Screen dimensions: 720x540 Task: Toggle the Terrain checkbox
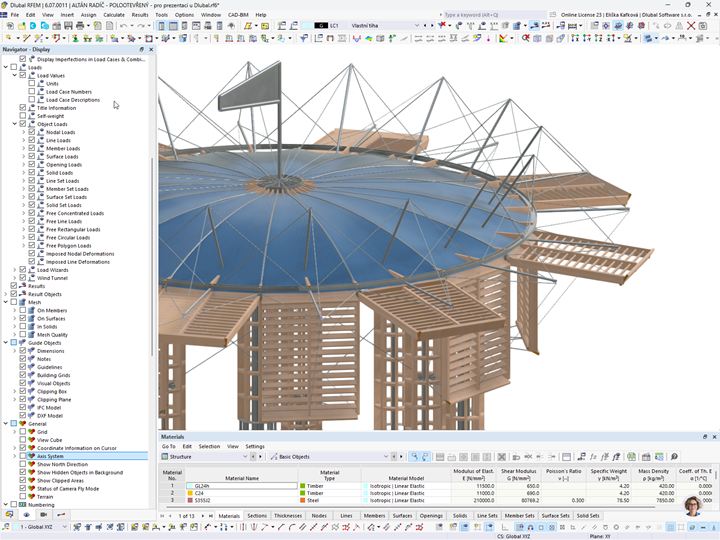point(22,496)
